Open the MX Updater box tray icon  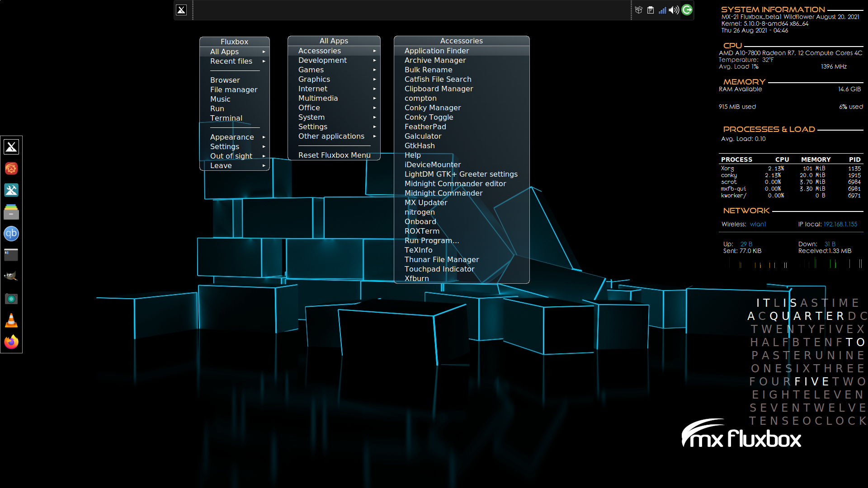tap(639, 10)
